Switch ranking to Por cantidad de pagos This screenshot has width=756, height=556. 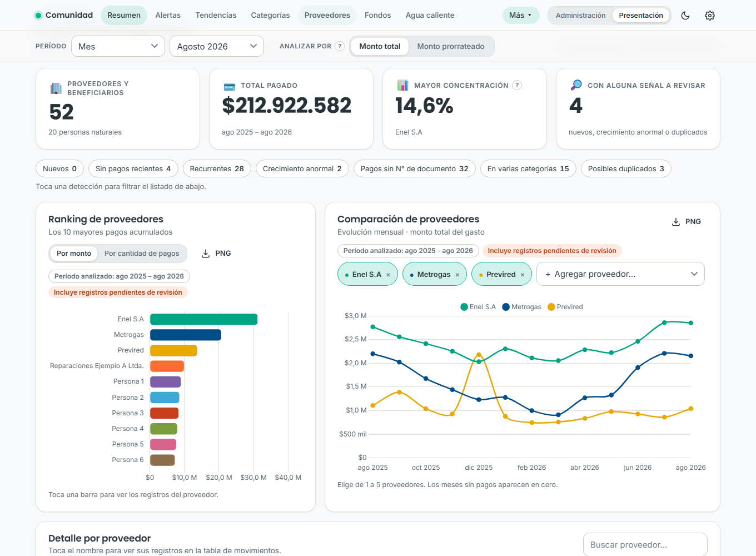point(142,254)
